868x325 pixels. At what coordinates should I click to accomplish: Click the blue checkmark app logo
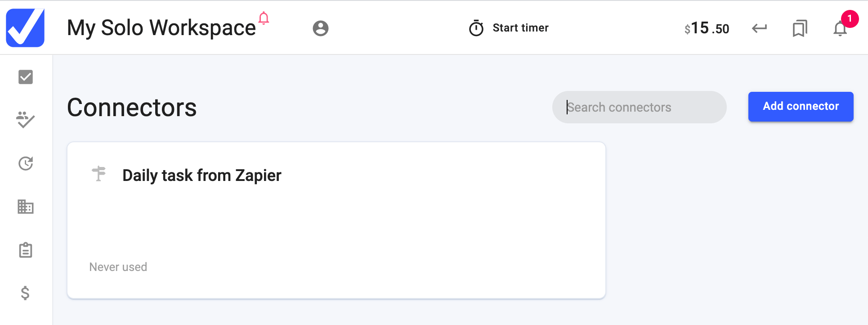(x=25, y=27)
